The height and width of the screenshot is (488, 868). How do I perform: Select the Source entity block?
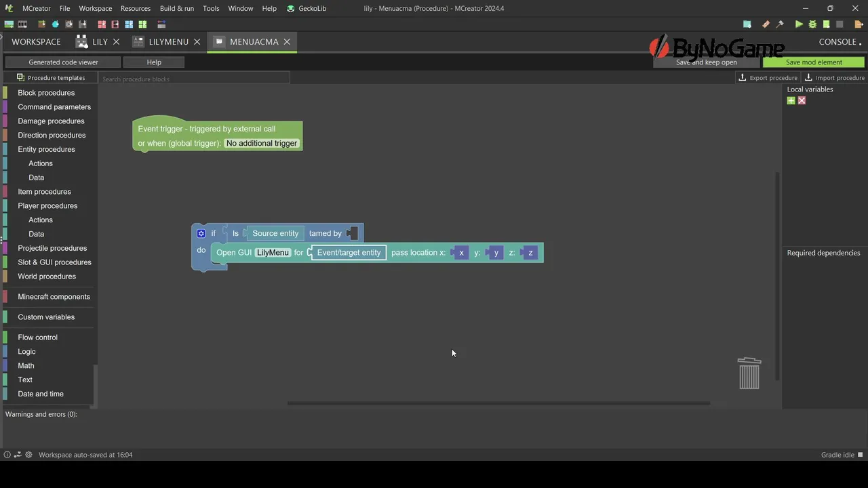(x=275, y=233)
